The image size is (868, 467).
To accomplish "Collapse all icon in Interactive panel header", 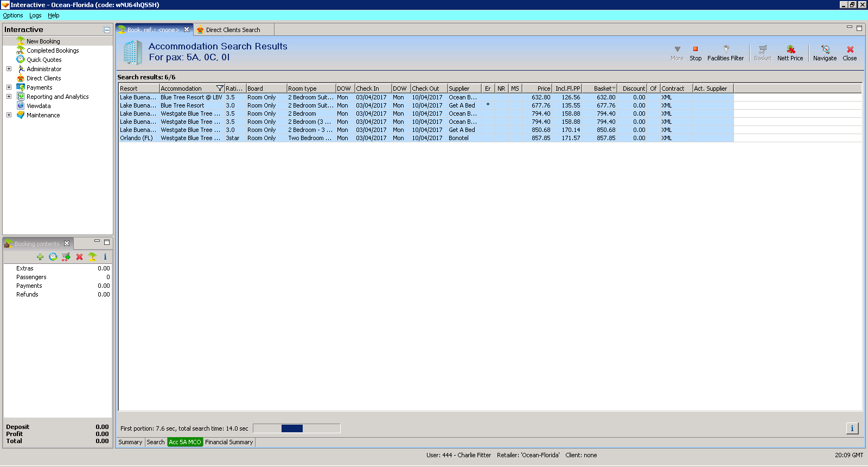I will click(107, 30).
